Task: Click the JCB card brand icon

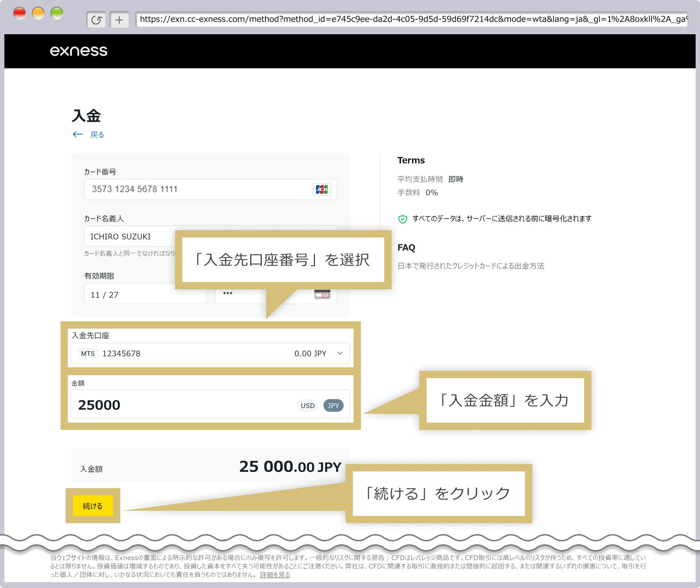Action: (x=322, y=189)
